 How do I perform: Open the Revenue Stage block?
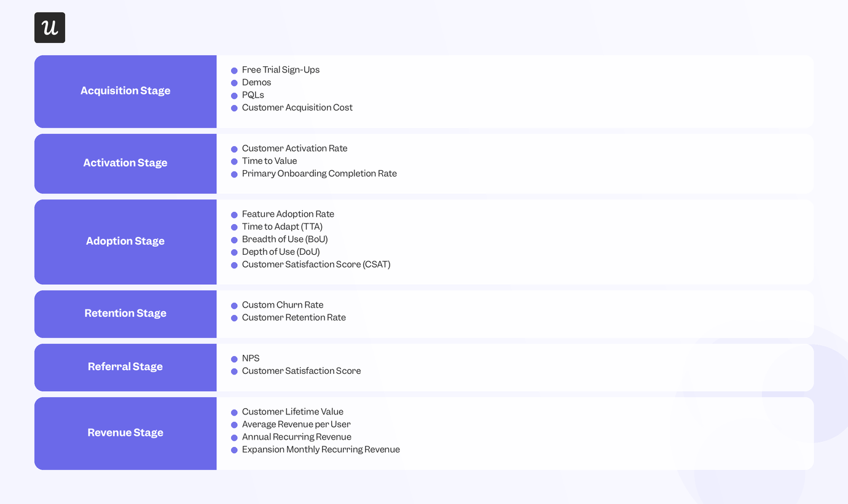click(x=125, y=433)
